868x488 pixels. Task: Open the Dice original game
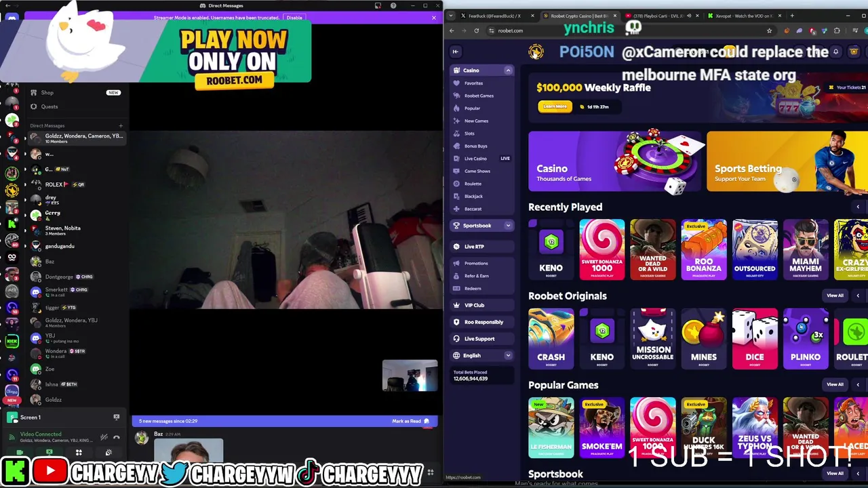(x=754, y=338)
